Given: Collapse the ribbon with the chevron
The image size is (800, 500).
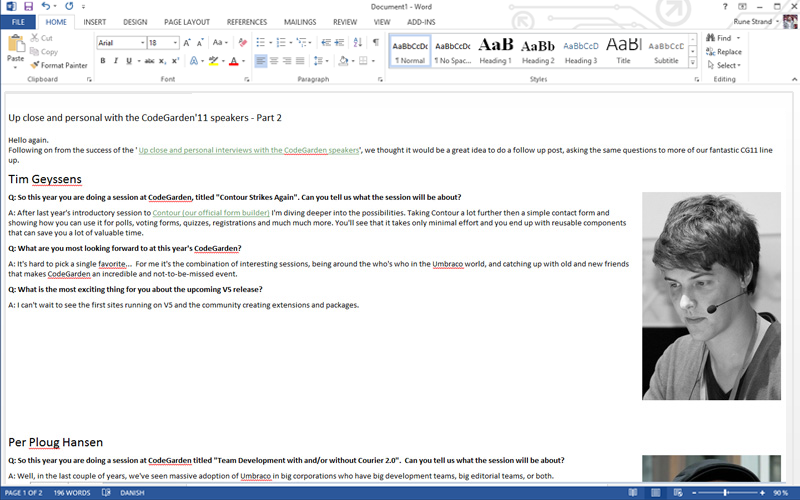Looking at the screenshot, I should point(794,79).
